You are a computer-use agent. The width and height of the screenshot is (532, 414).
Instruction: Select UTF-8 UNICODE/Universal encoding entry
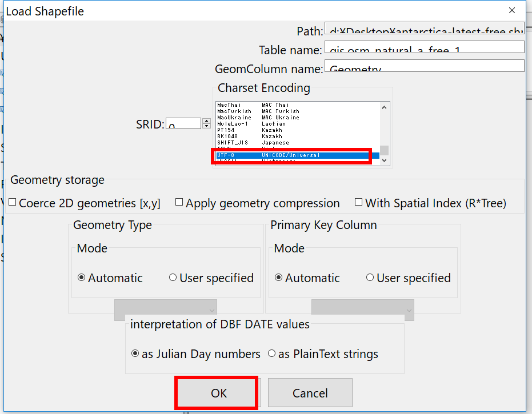click(297, 155)
